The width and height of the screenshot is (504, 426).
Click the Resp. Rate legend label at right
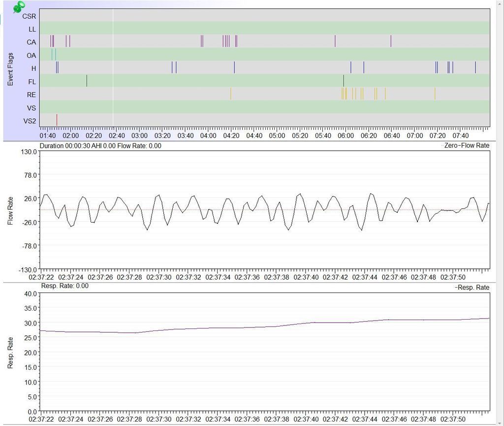click(472, 288)
